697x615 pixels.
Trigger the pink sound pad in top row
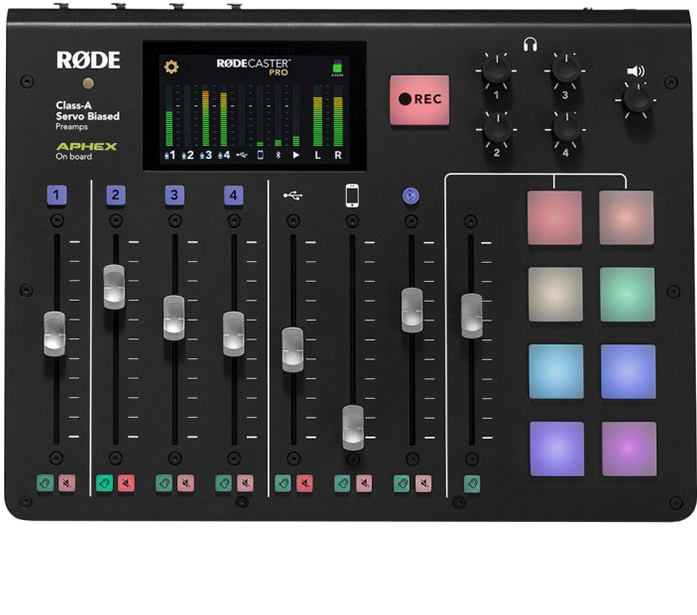pos(627,218)
